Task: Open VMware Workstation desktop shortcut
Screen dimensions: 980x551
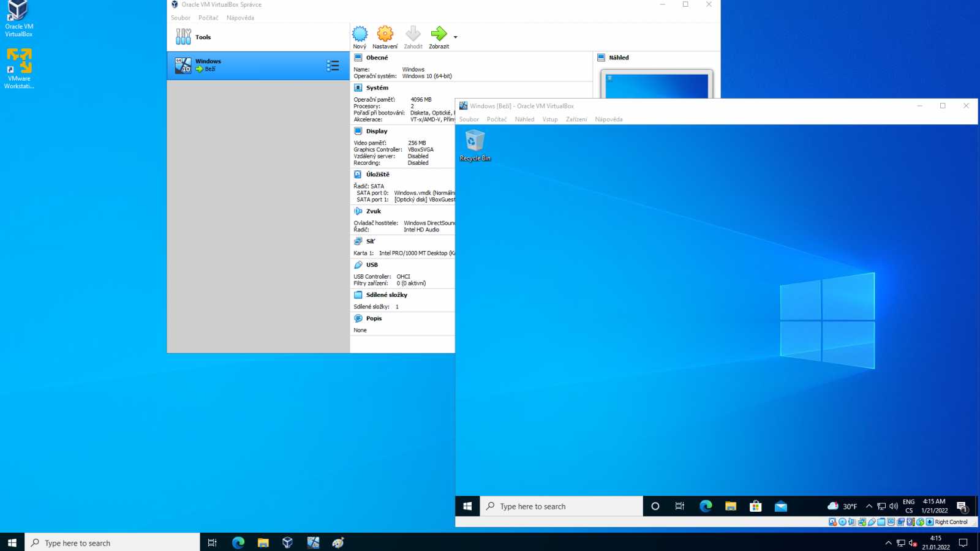Action: click(x=19, y=69)
